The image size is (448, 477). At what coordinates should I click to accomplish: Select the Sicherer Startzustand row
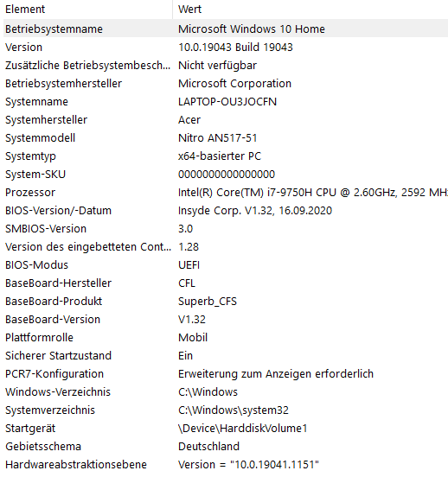click(226, 356)
